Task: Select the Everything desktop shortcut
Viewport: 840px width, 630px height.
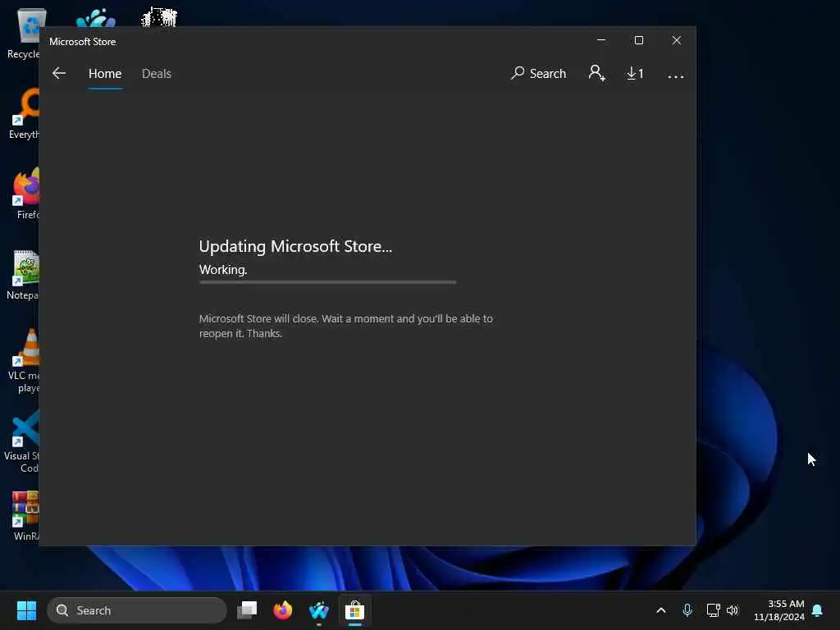Action: click(x=24, y=113)
